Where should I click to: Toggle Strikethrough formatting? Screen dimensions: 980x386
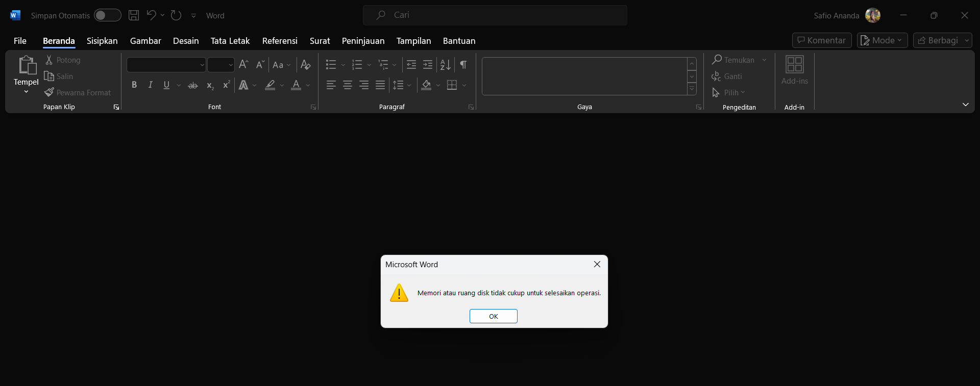click(x=192, y=85)
